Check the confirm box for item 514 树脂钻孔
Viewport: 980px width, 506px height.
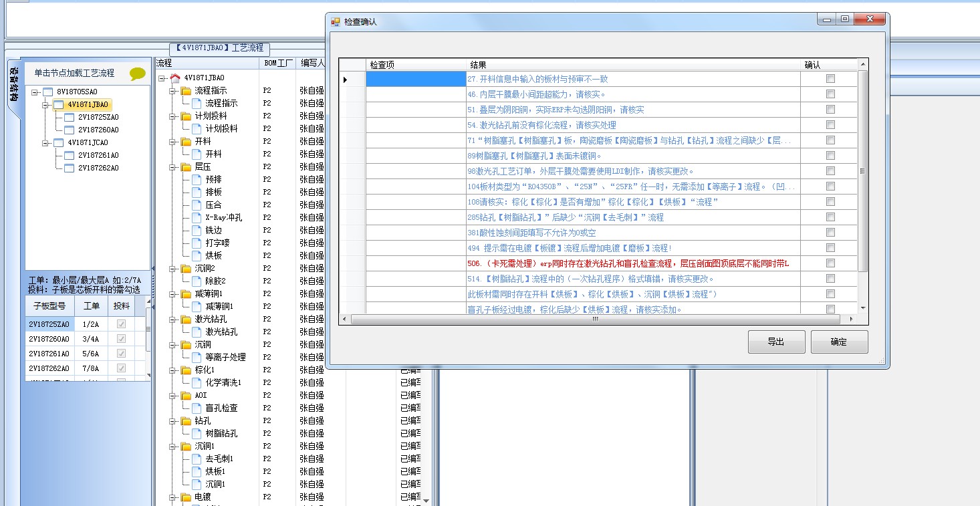pos(830,279)
